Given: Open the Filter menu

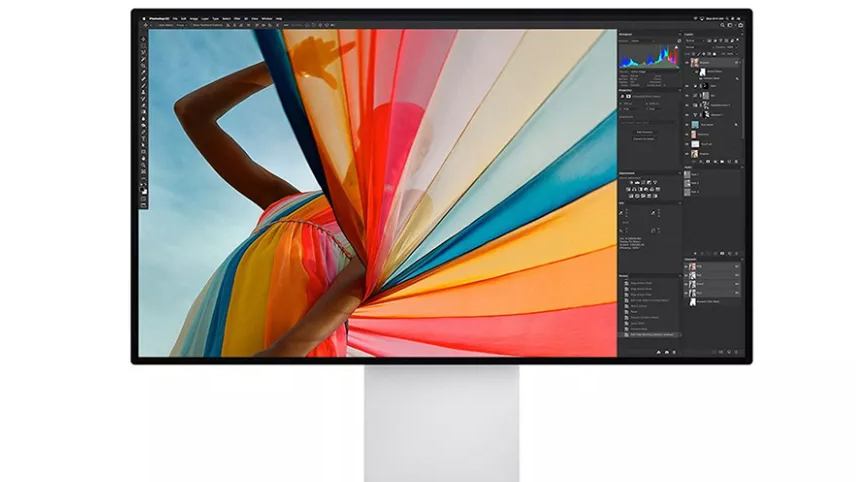Looking at the screenshot, I should click(x=237, y=19).
